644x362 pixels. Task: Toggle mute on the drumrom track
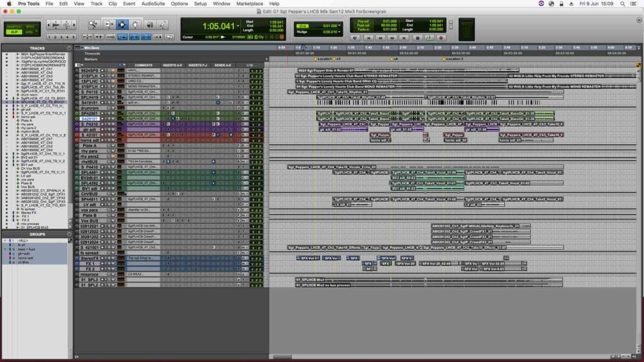(x=113, y=108)
